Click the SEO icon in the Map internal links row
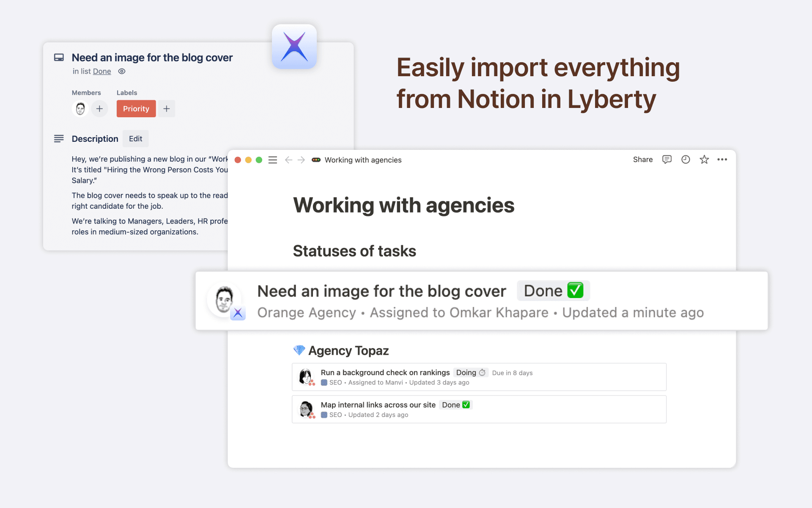 click(x=324, y=415)
